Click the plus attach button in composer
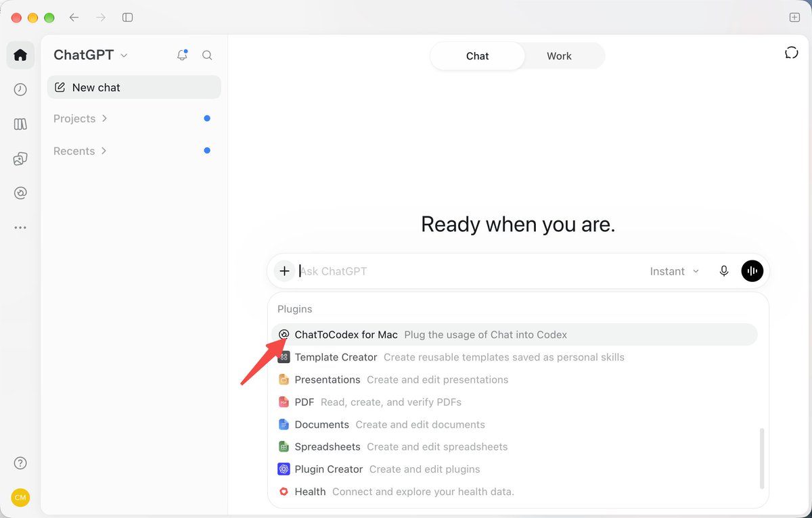This screenshot has width=812, height=518. coord(284,271)
